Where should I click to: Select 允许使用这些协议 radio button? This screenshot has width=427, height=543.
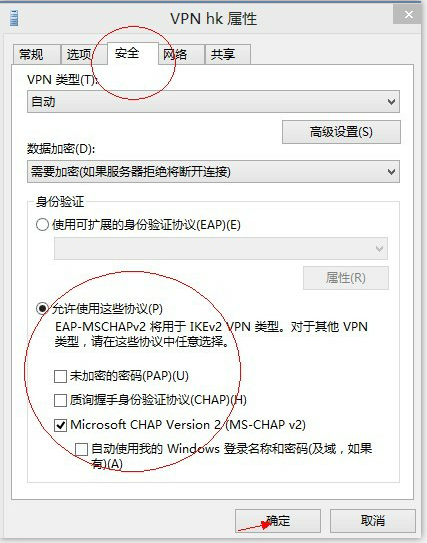42,308
